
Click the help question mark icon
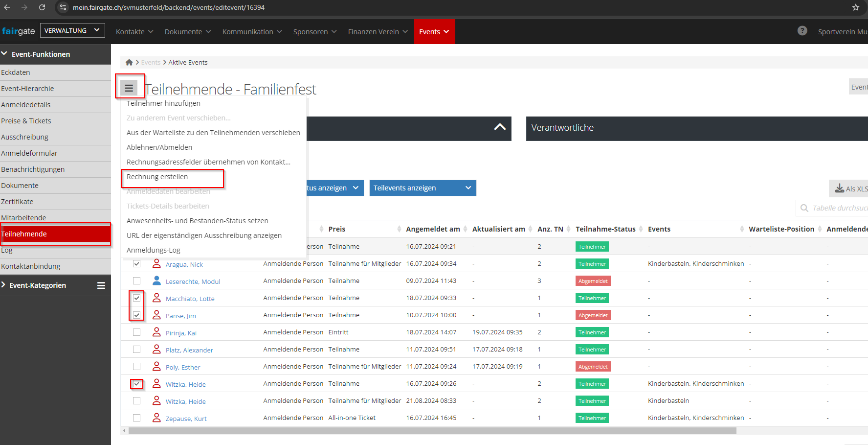pyautogui.click(x=802, y=31)
